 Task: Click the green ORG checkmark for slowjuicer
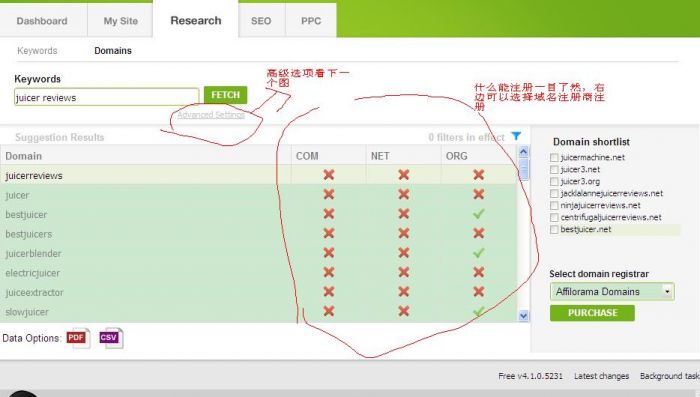(479, 311)
